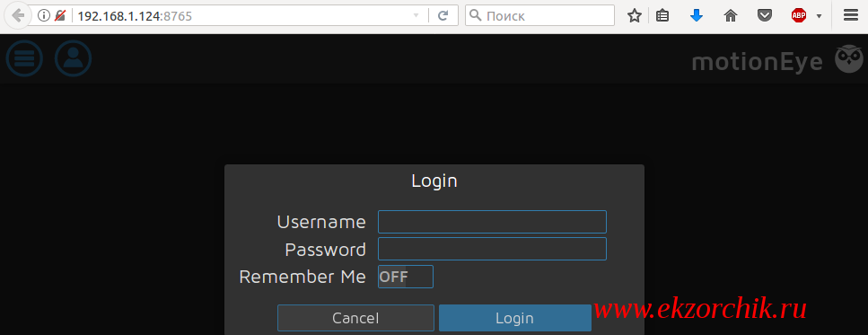868x335 pixels.
Task: Open the Pocket icon
Action: tap(765, 16)
